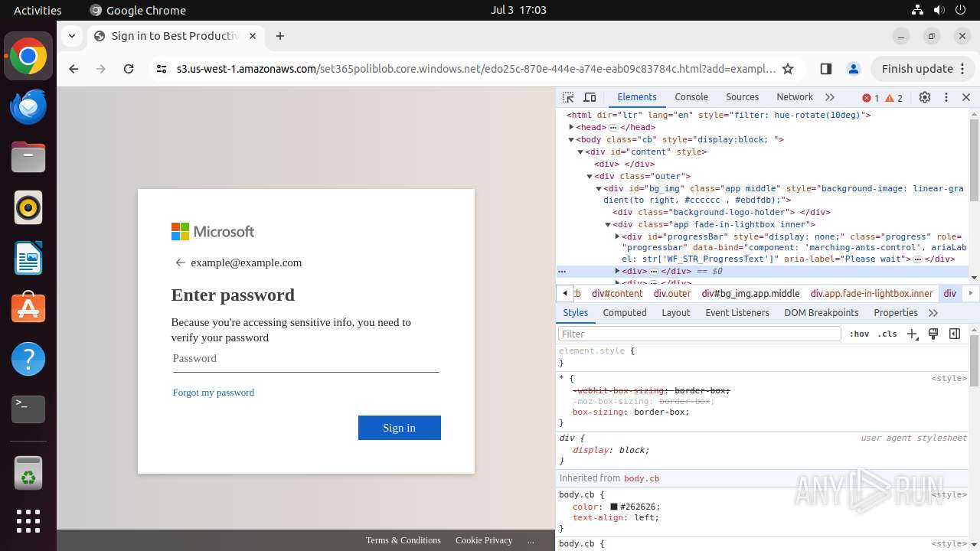The image size is (980, 551).
Task: Add a new style rule plus icon
Action: (x=912, y=334)
